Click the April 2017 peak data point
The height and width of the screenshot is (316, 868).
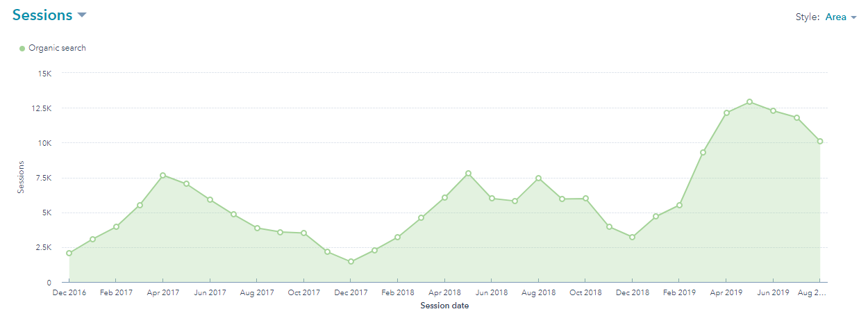coord(163,176)
